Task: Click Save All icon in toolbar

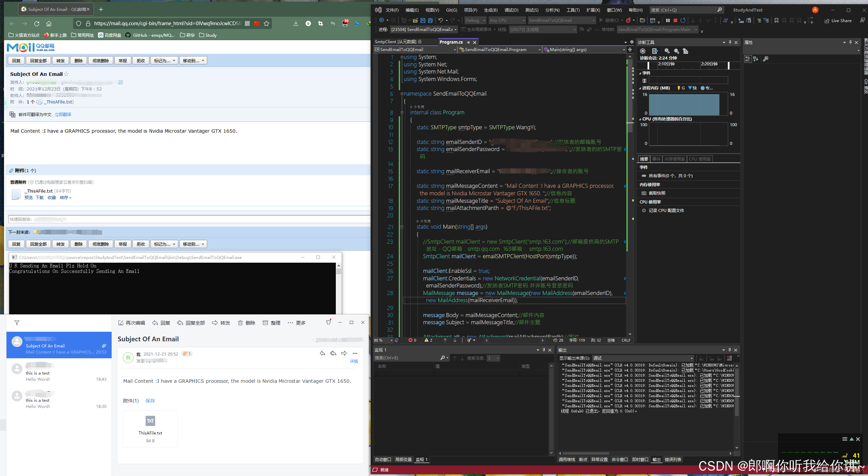Action: 430,20
